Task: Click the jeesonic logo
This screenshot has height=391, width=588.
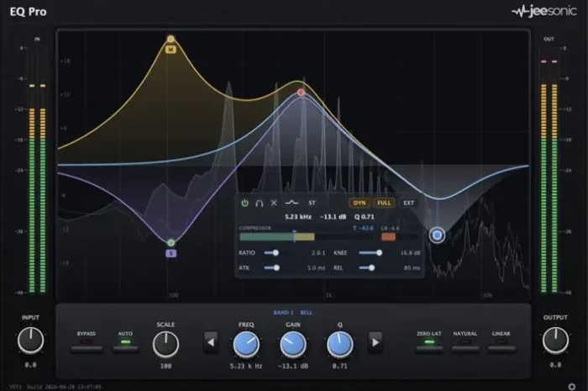Action: coord(543,11)
